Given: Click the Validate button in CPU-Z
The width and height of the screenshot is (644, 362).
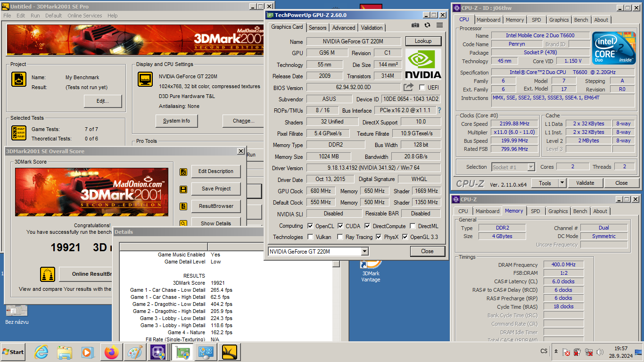Looking at the screenshot, I should tap(585, 183).
